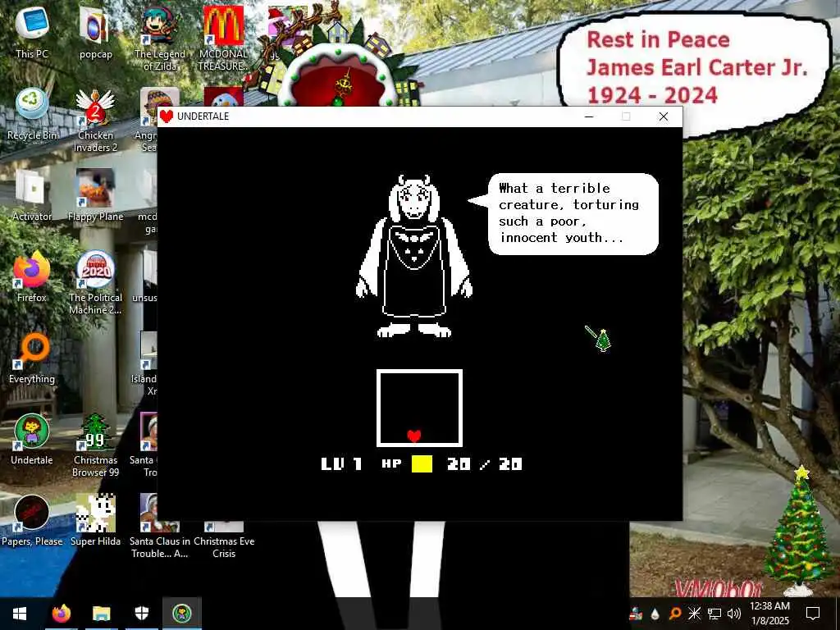Switch to Undertale taskbar button

click(181, 614)
